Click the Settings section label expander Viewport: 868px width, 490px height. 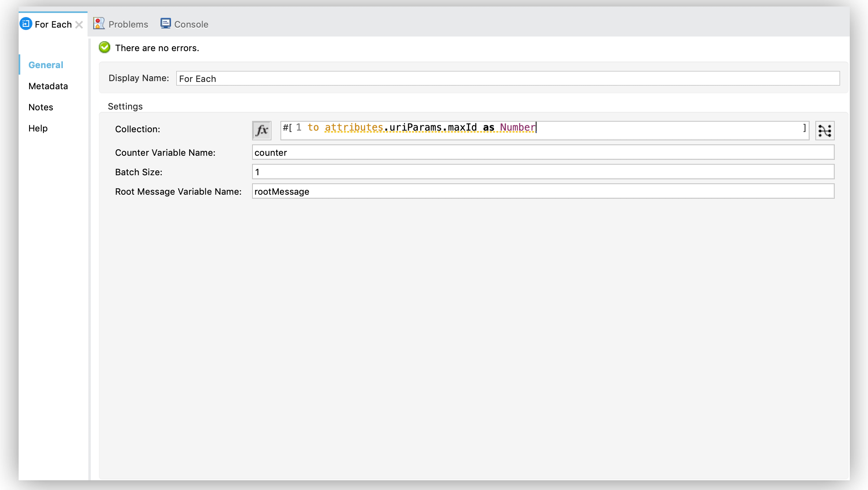click(124, 106)
